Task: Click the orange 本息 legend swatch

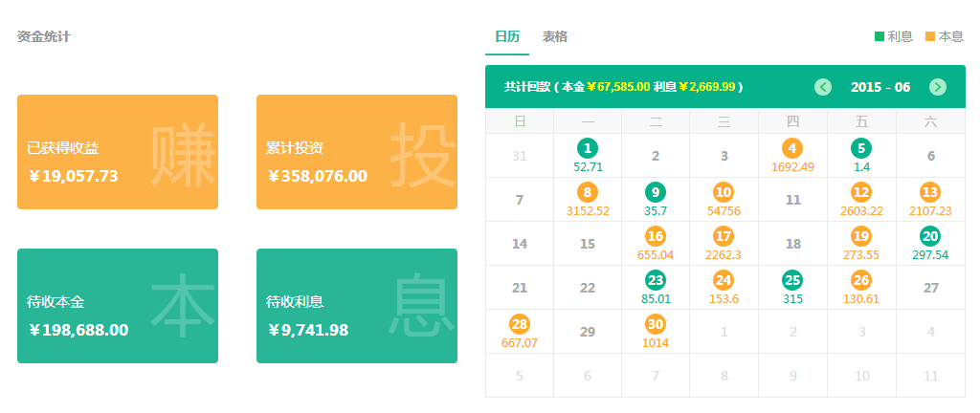Action: pos(931,37)
